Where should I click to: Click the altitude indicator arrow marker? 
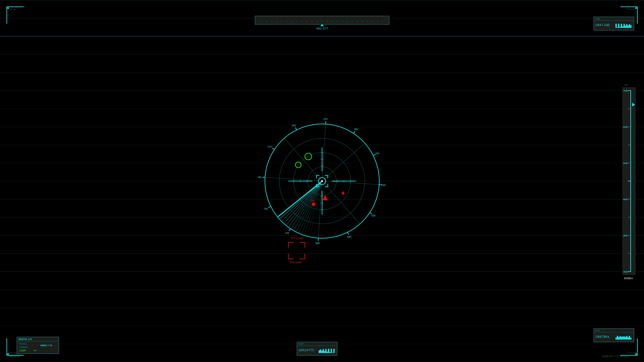(633, 105)
